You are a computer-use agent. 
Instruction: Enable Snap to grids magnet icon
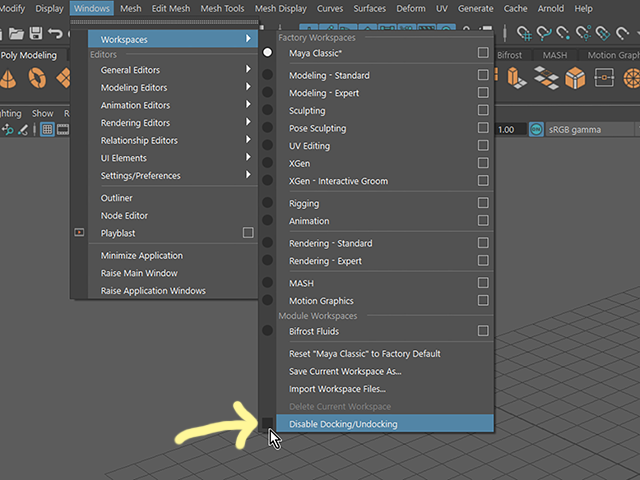click(x=524, y=33)
